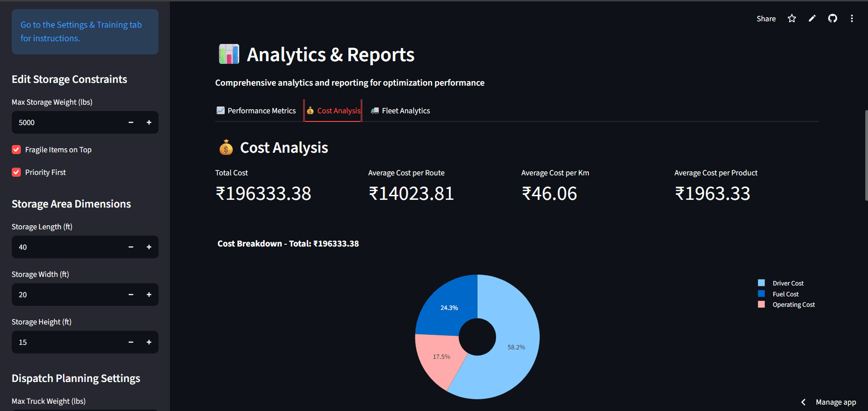Click the Cost Breakdown chart title
868x411 pixels.
click(288, 244)
